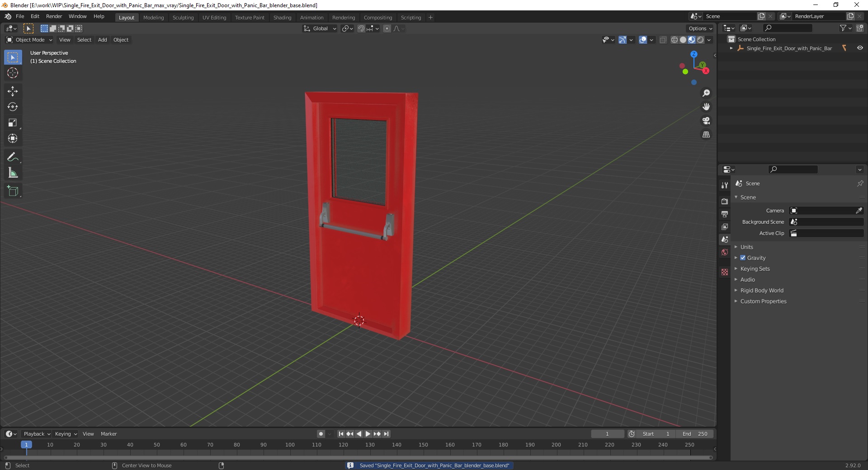Screen dimensions: 868x470
Task: Activate the Scale tool
Action: [13, 123]
